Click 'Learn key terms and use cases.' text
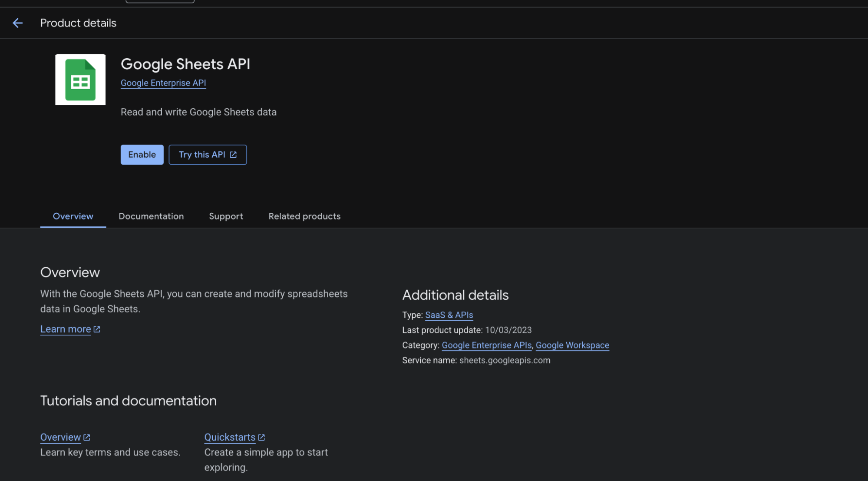This screenshot has height=481, width=868. point(110,452)
